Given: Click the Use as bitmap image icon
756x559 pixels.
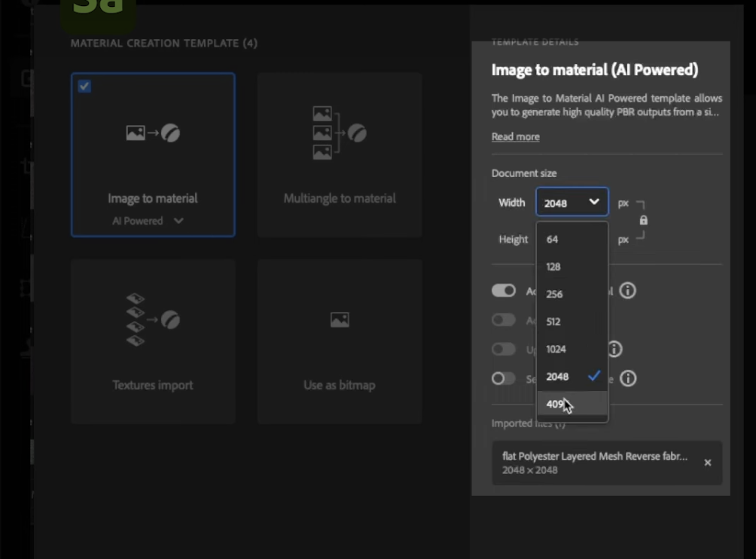Looking at the screenshot, I should click(340, 320).
